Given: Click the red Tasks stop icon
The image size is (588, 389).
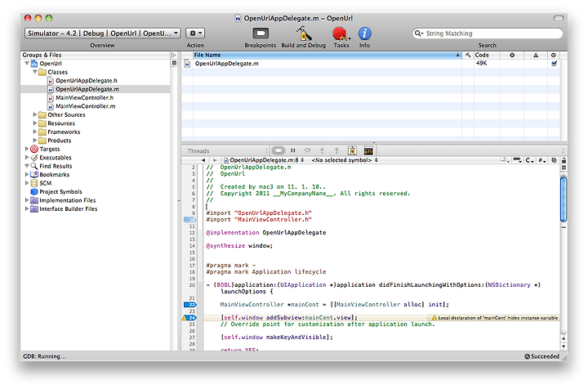Looking at the screenshot, I should 341,34.
